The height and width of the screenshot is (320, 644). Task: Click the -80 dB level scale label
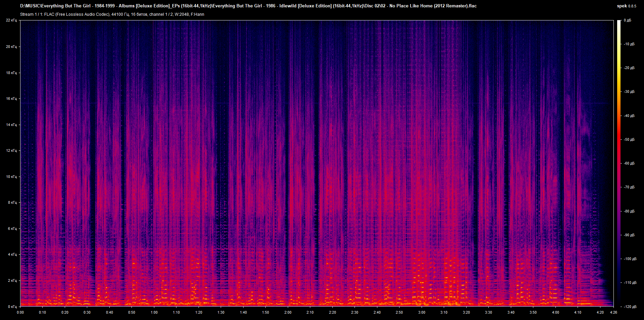629,211
